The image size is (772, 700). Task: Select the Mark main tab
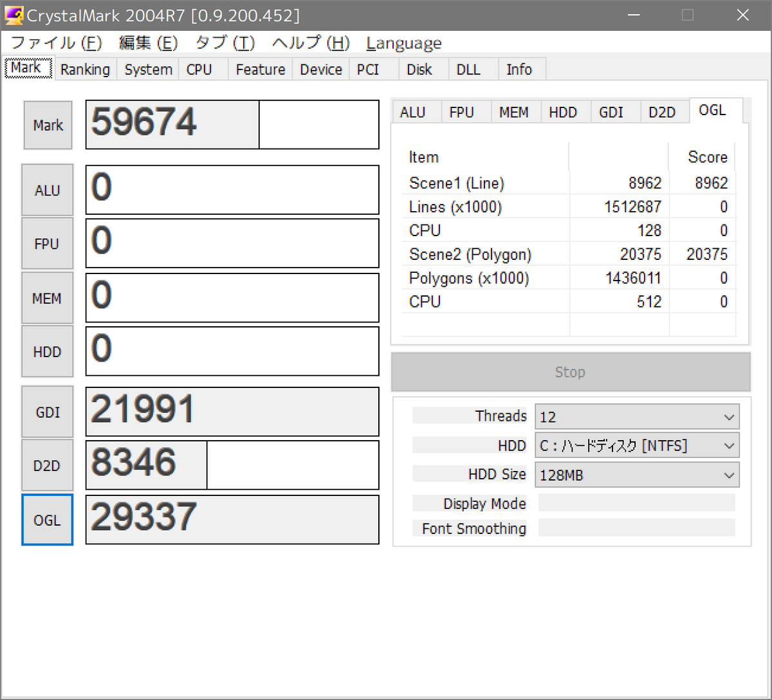pos(28,68)
